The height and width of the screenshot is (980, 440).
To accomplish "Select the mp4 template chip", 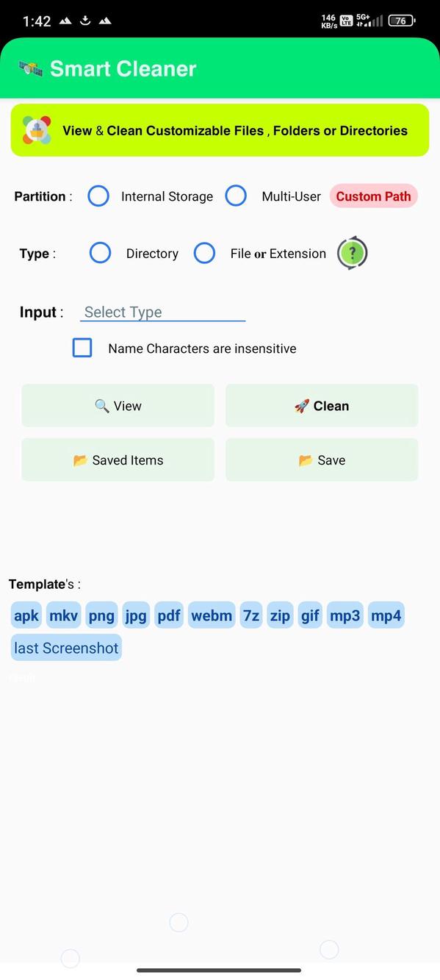I will (x=386, y=615).
